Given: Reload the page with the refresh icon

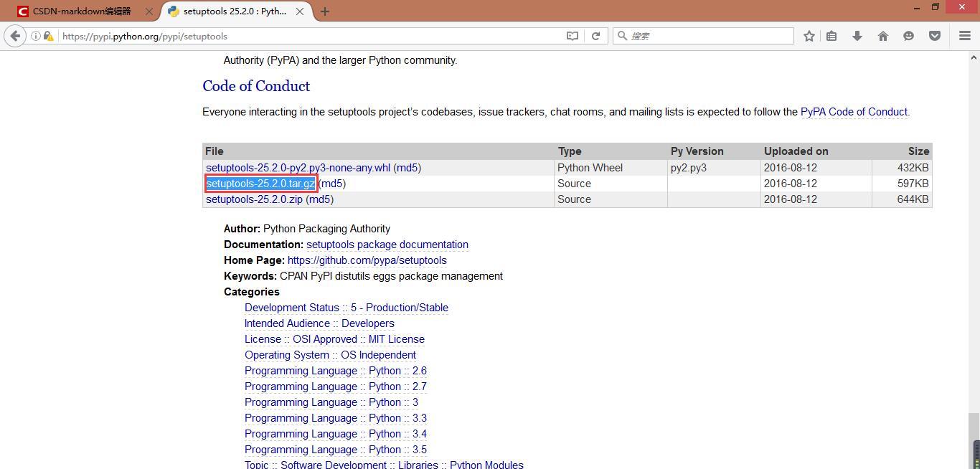Looking at the screenshot, I should [x=595, y=36].
